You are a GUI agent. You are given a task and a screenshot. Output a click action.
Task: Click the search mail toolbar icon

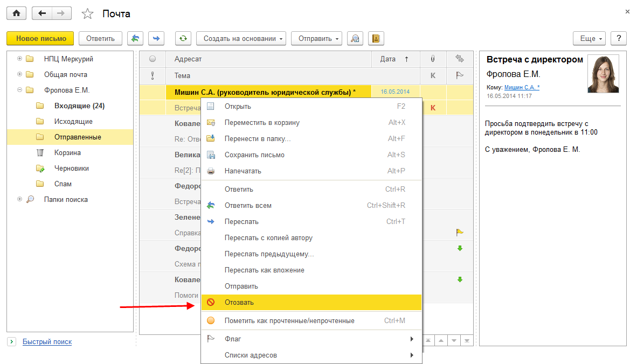[355, 38]
